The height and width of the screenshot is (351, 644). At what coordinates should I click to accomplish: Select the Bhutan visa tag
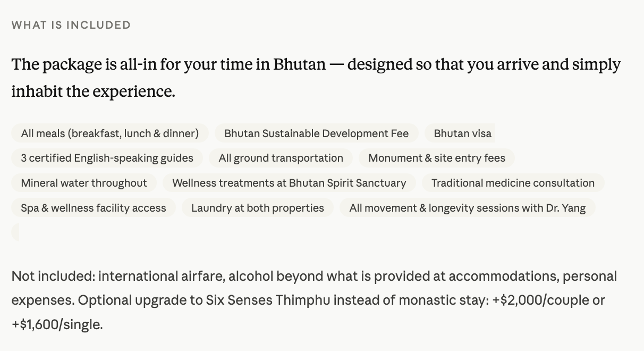(461, 133)
